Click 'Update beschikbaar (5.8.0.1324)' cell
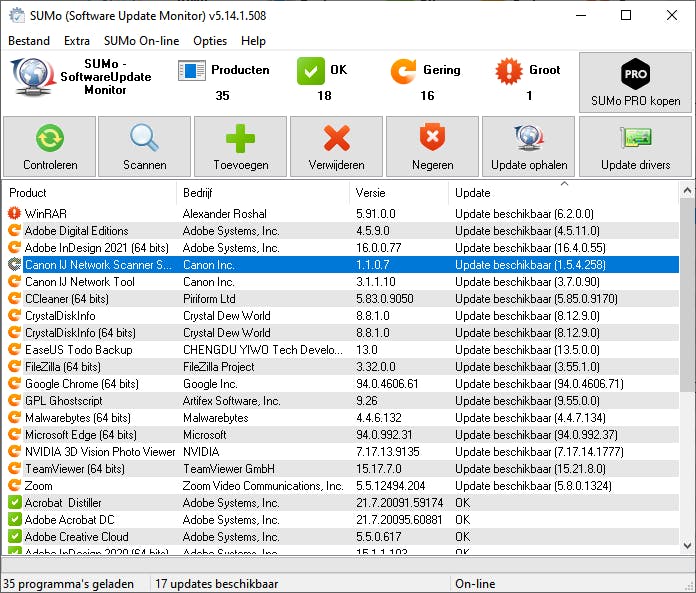 (533, 486)
